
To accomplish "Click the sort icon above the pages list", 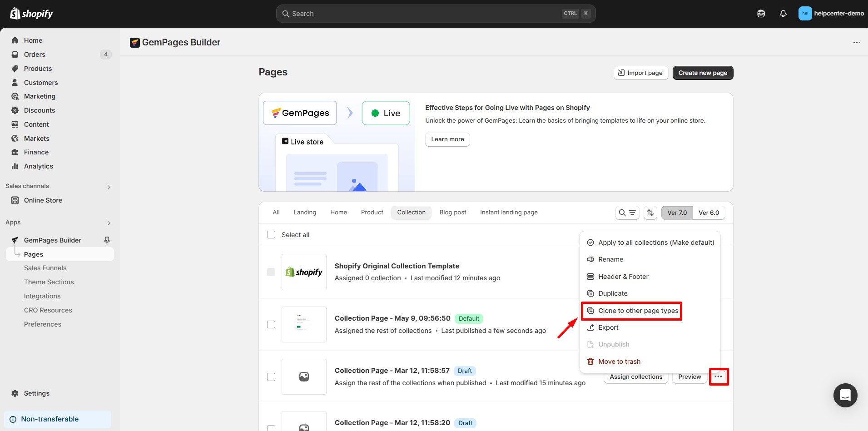I will [650, 212].
